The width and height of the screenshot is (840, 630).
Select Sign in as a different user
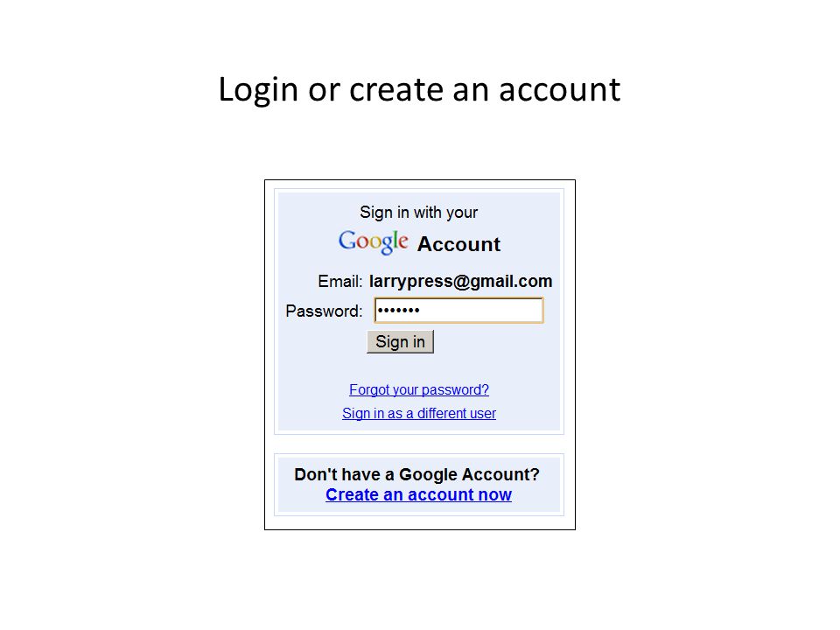(x=419, y=413)
